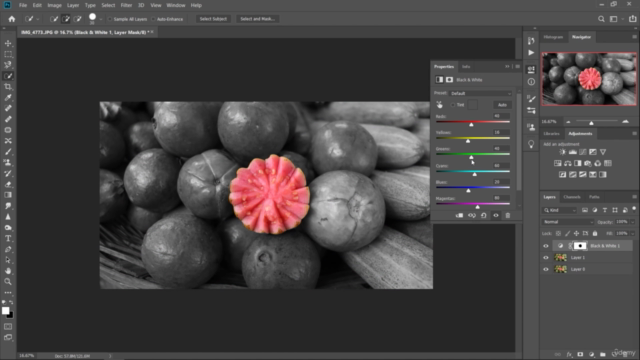Select the Clone Stamp tool
The image size is (640, 360).
coord(8,162)
